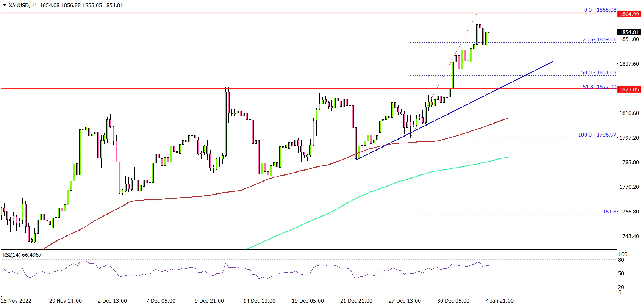This screenshot has width=644, height=306.
Task: Select the 1823.85 red price tag
Action: click(x=629, y=89)
